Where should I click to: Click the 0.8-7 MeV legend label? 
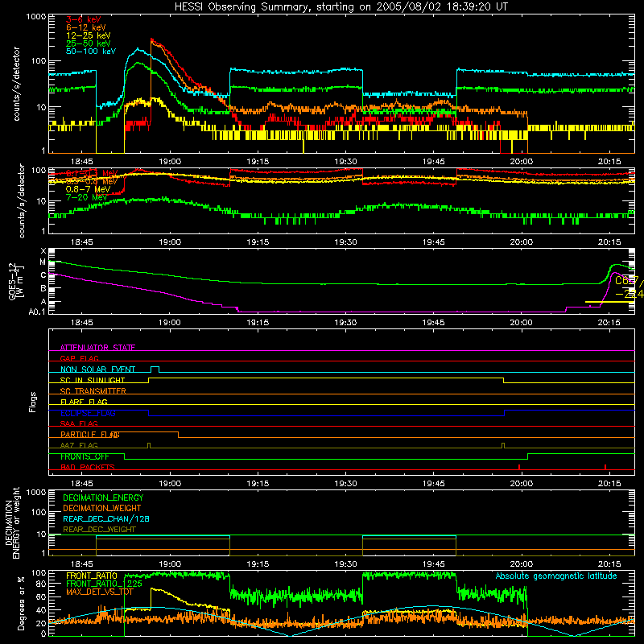(88, 189)
